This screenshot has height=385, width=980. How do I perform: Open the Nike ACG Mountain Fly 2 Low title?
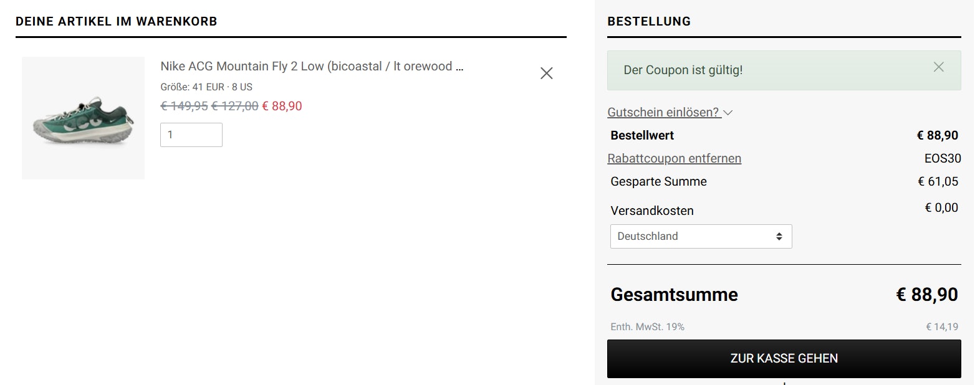click(311, 67)
